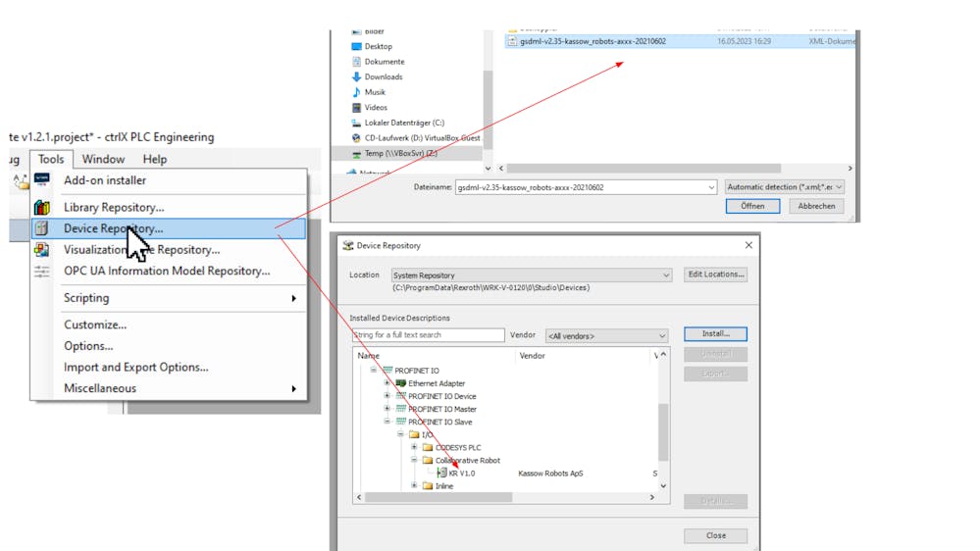This screenshot has height=551, width=980.
Task: Open the Window menu
Action: coord(103,159)
